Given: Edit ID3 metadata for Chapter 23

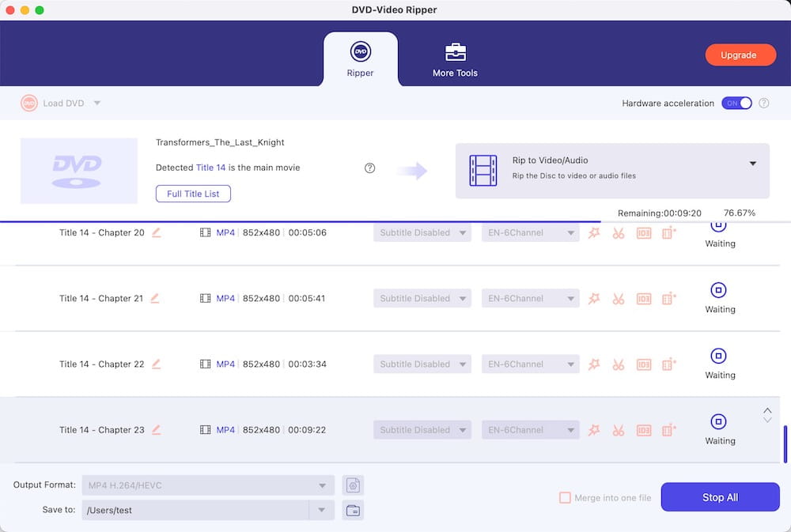Looking at the screenshot, I should pyautogui.click(x=644, y=430).
